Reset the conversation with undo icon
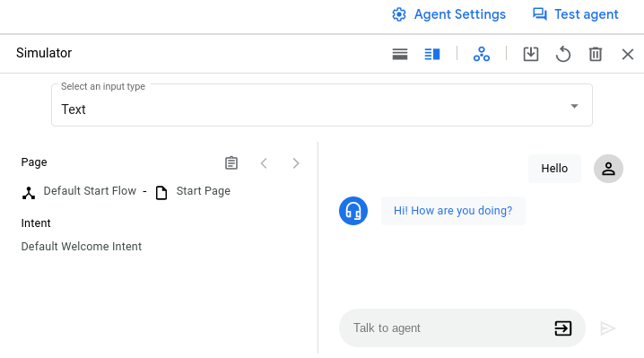This screenshot has height=358, width=644. click(x=563, y=54)
